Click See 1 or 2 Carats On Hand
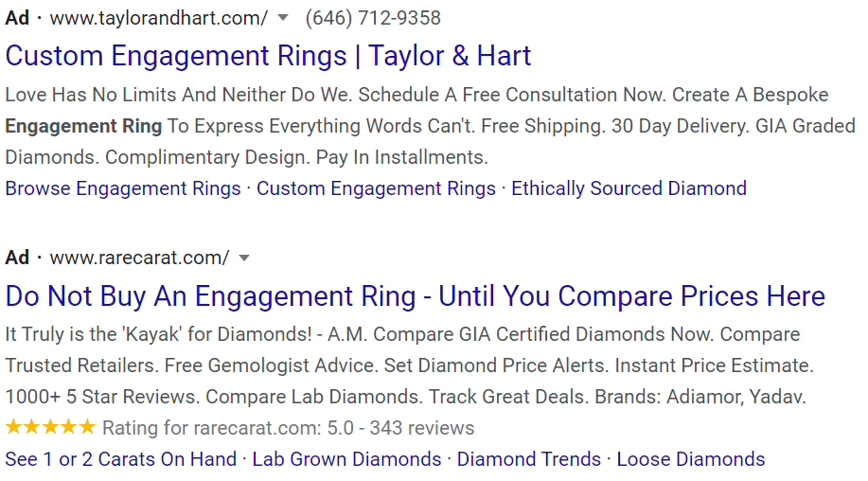 pos(121,459)
